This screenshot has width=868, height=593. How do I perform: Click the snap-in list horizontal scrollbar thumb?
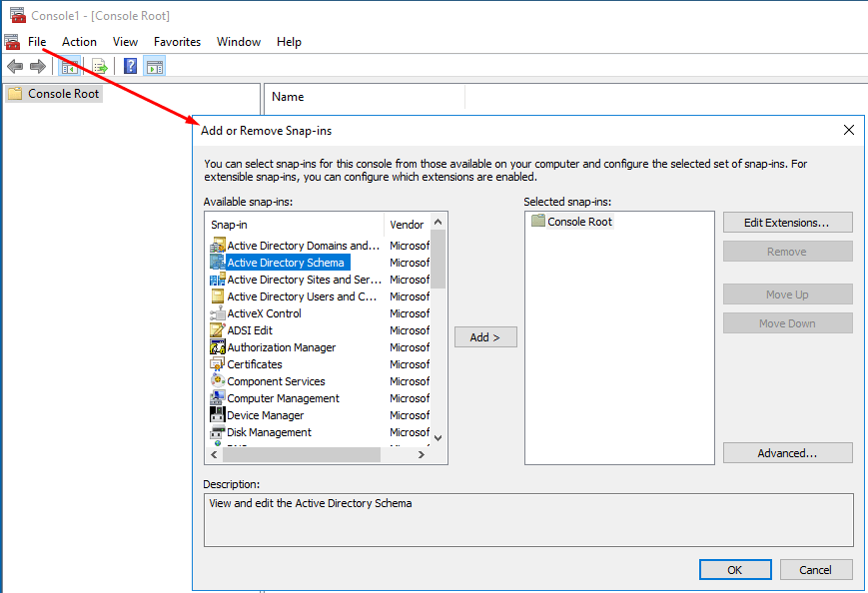(x=302, y=454)
